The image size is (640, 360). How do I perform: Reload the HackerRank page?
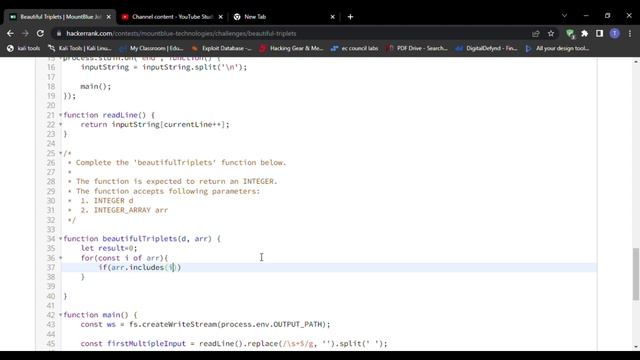click(x=40, y=33)
